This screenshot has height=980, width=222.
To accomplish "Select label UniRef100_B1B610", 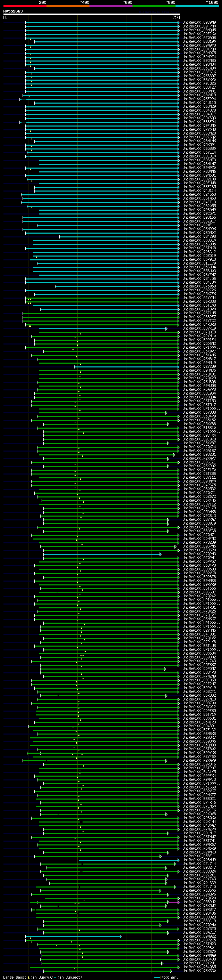I will (x=199, y=428).
